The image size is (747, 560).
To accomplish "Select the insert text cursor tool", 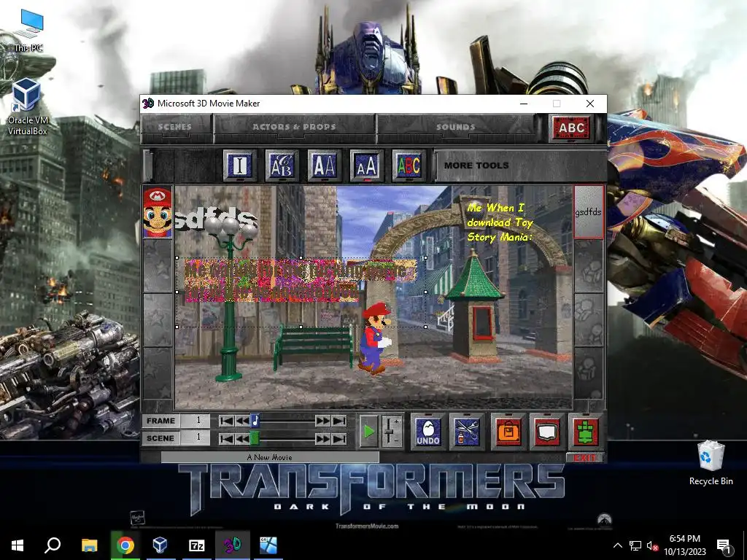I will (x=239, y=166).
